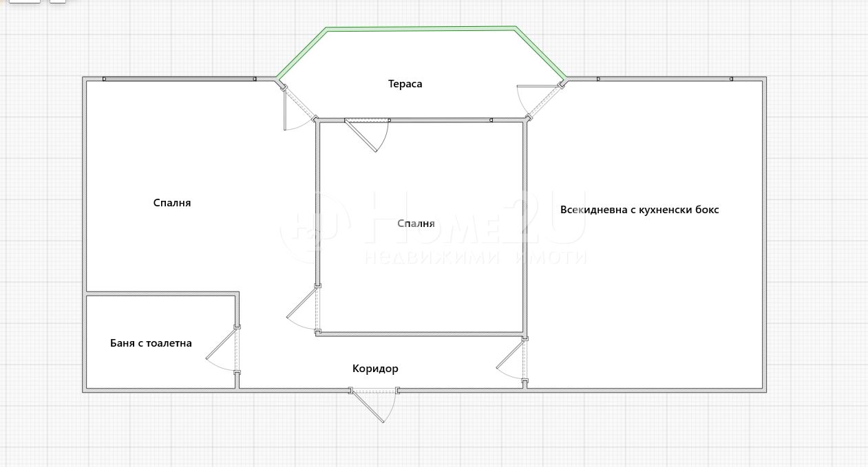Select the window on living room's top wall
This screenshot has height=467, width=868.
(x=664, y=79)
